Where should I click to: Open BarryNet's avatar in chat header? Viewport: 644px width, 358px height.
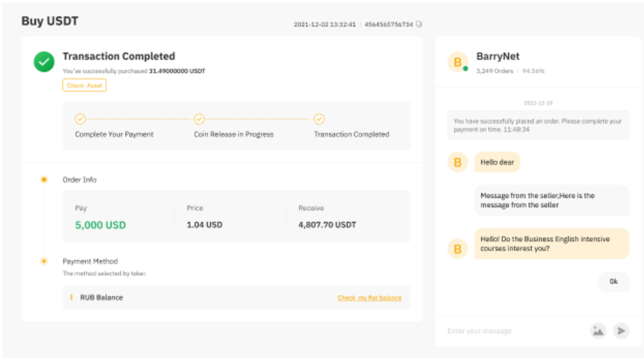pos(458,63)
